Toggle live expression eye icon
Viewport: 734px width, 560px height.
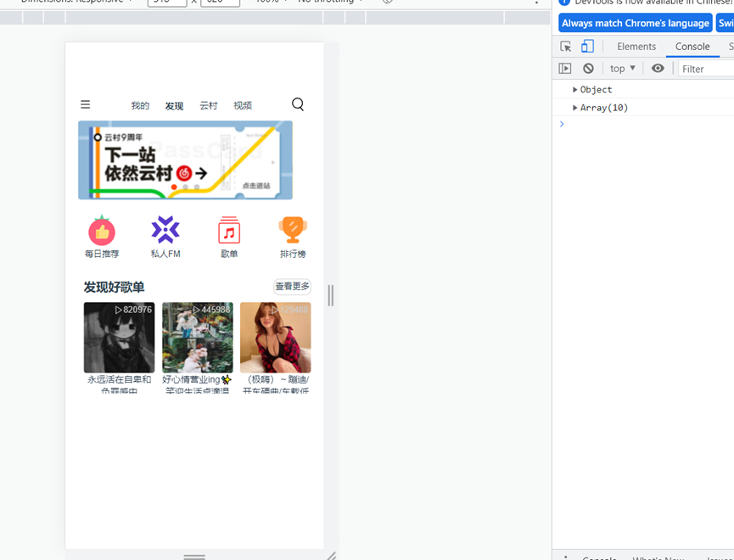tap(658, 69)
